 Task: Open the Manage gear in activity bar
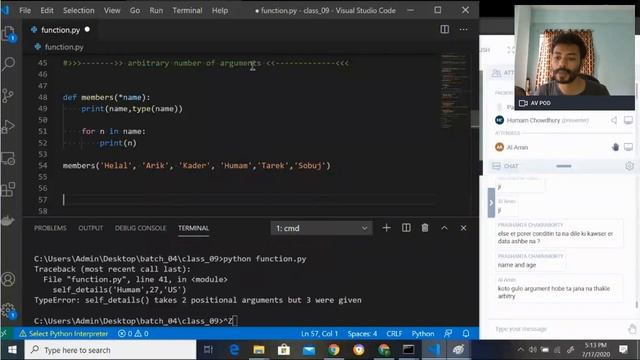8,311
